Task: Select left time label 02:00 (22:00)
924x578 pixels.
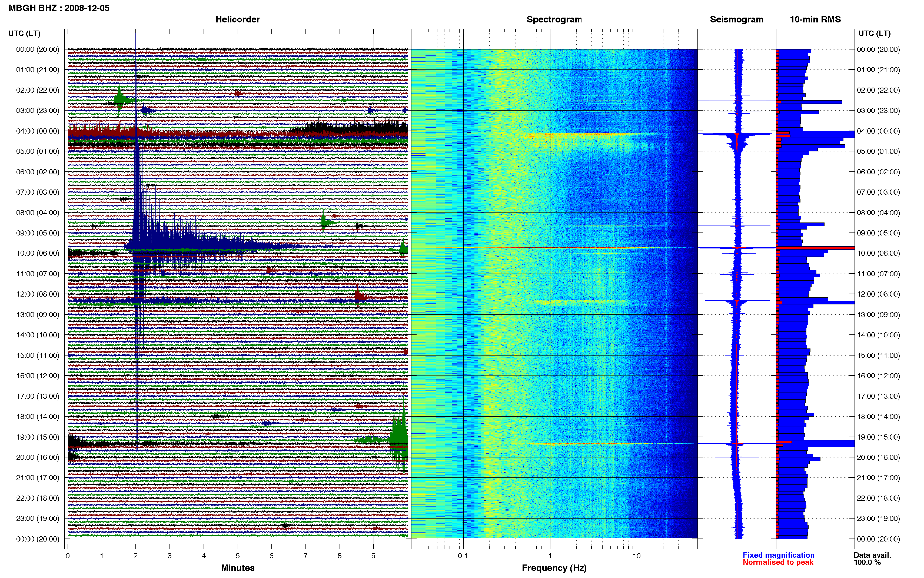Action: click(38, 90)
